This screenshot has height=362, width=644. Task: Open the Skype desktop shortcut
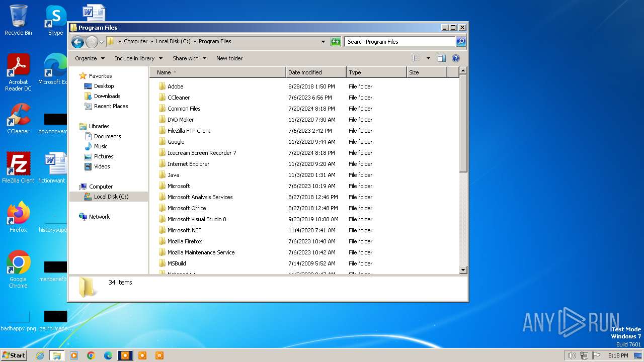pyautogui.click(x=55, y=20)
